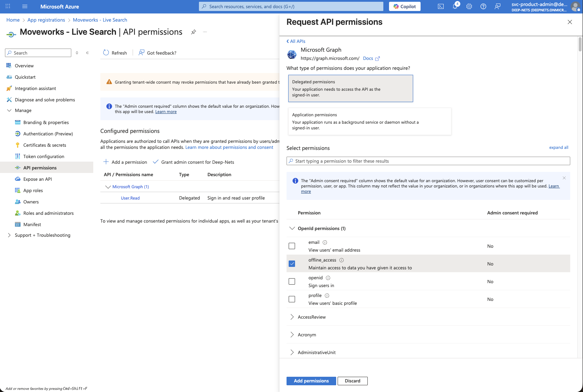583x392 pixels.
Task: Open the portal hamburger menu
Action: tap(25, 6)
